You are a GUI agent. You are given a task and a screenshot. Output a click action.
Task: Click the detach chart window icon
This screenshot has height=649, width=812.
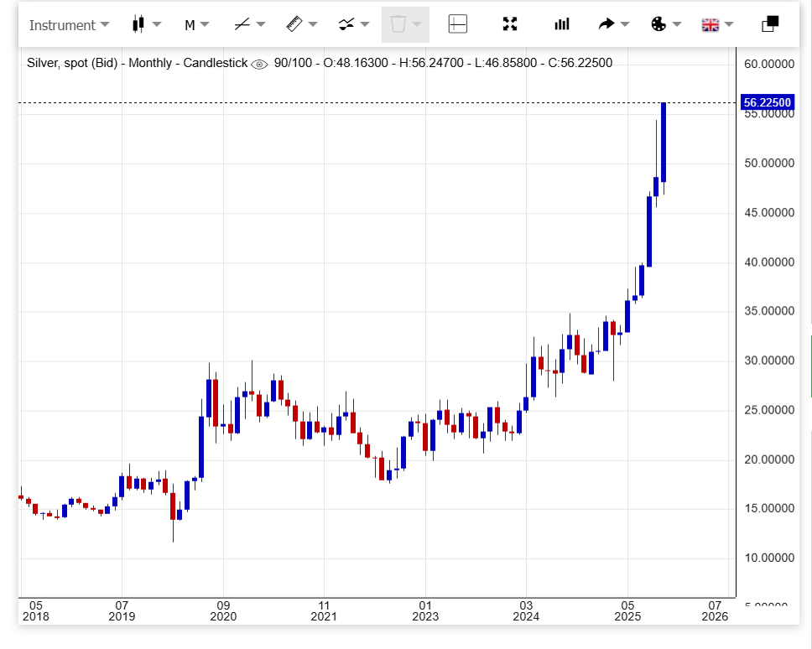click(770, 24)
